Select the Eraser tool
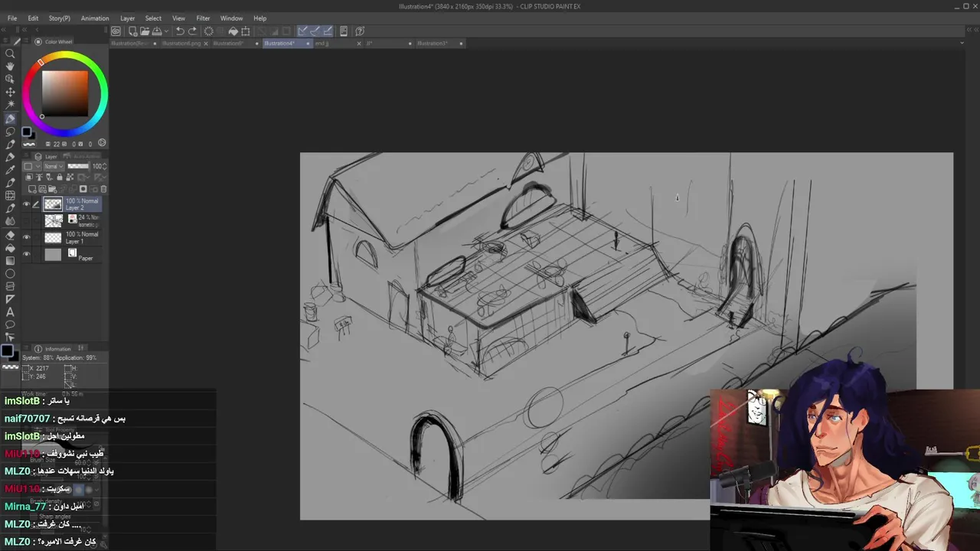The width and height of the screenshot is (980, 551). [x=10, y=235]
